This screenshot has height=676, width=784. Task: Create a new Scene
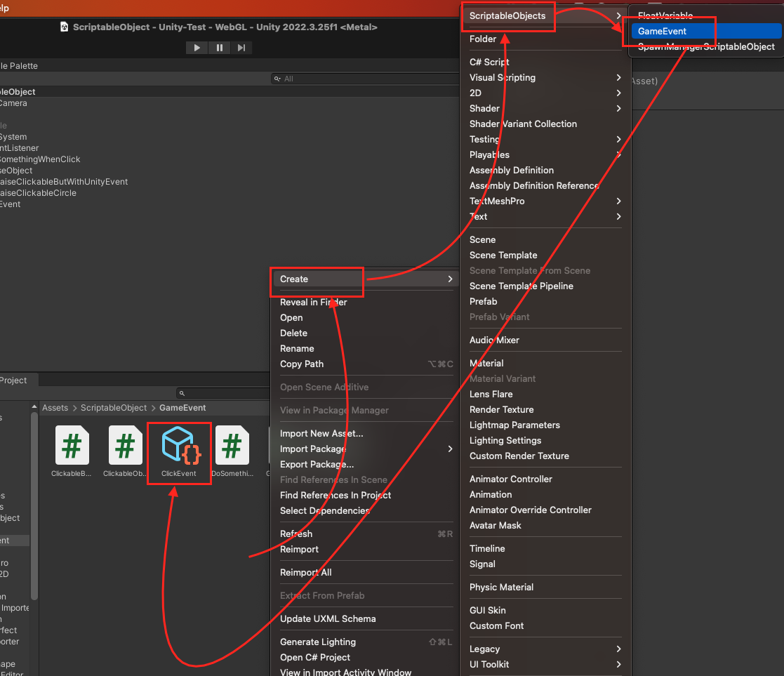[545, 239]
